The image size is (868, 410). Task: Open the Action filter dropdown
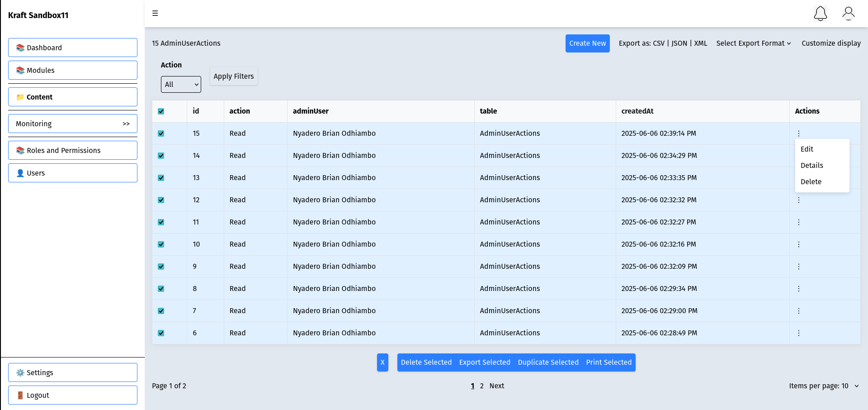(x=181, y=84)
